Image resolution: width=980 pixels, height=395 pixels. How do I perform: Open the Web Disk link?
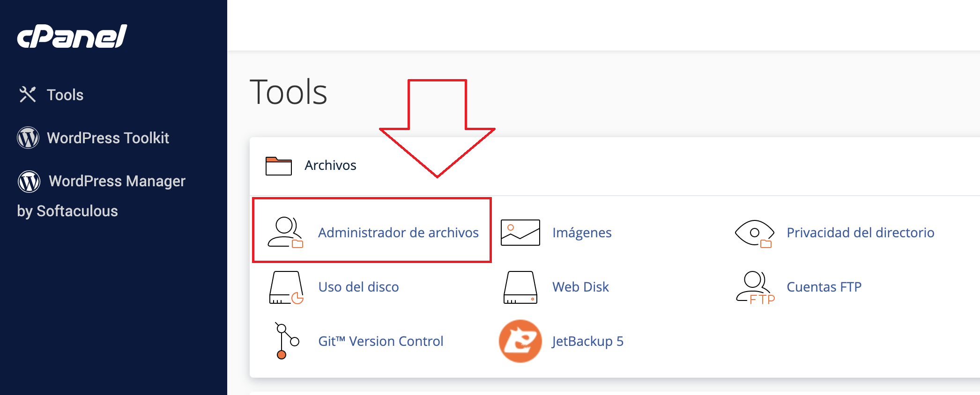pyautogui.click(x=580, y=287)
